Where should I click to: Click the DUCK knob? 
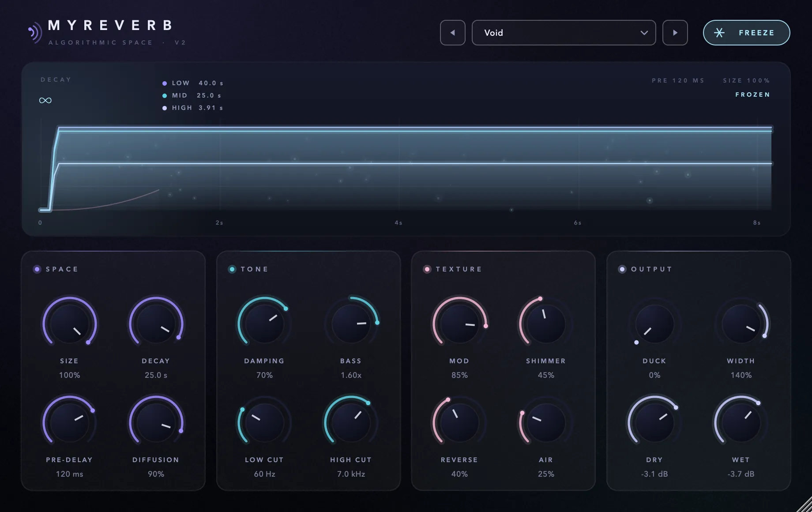(x=654, y=324)
